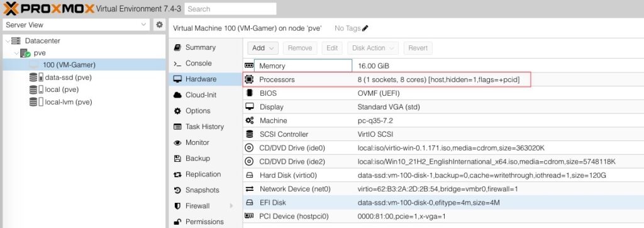Screen dimensions: 644x228
Task: Click the Console prompt icon
Action: coord(177,64)
